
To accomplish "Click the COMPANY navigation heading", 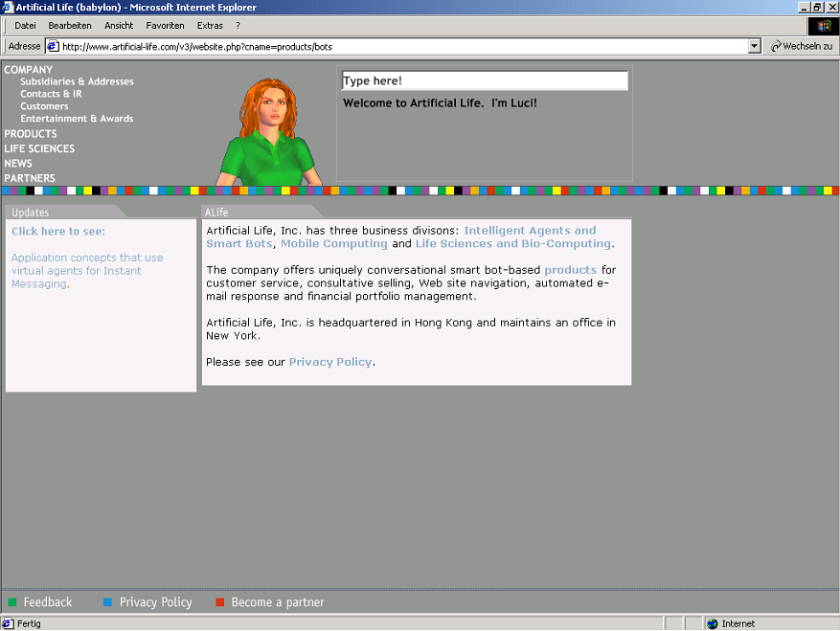I will (29, 70).
